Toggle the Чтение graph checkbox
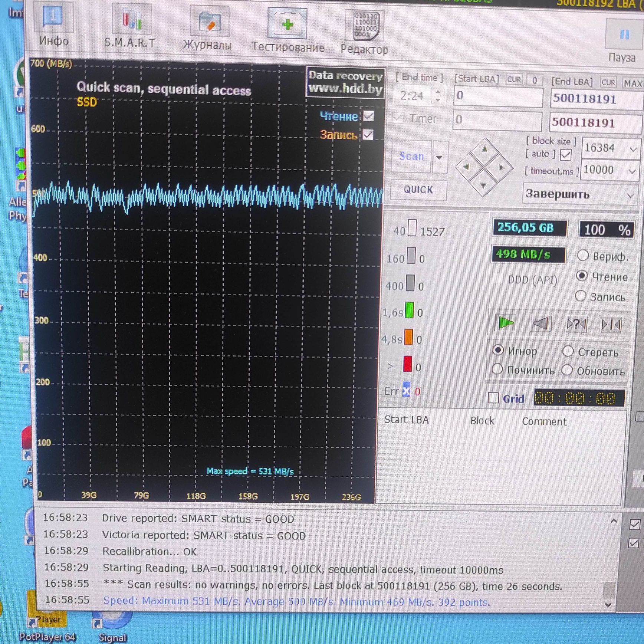 click(x=368, y=116)
